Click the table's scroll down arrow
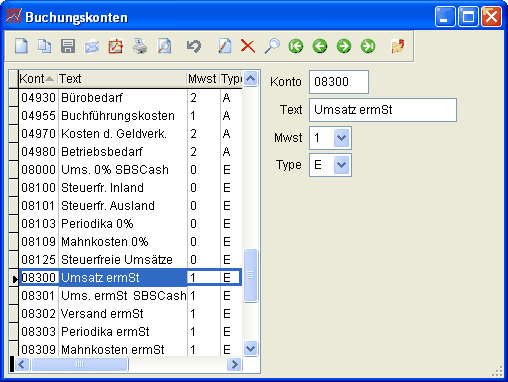This screenshot has height=382, width=508. pyautogui.click(x=250, y=349)
